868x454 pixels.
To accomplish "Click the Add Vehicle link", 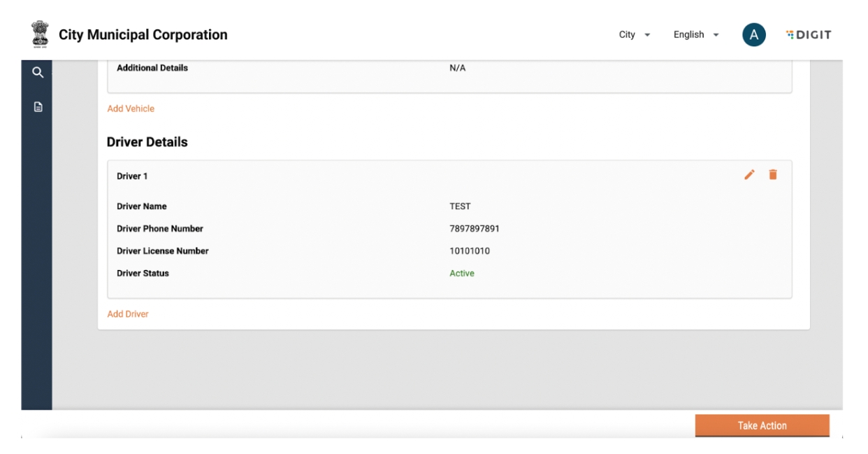I will 131,108.
